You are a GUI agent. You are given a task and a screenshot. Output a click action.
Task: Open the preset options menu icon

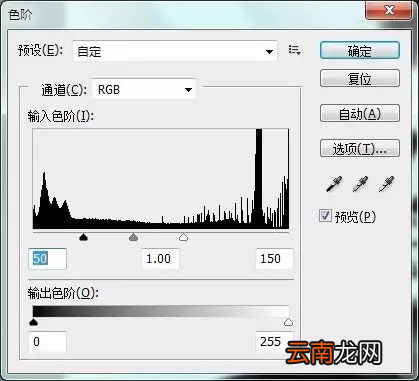[294, 50]
